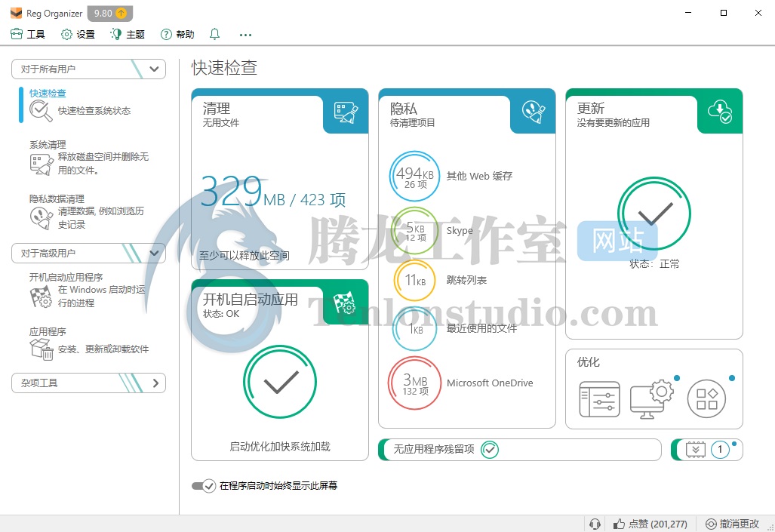The height and width of the screenshot is (532, 775).
Task: Click the cloud download update icon
Action: (719, 112)
